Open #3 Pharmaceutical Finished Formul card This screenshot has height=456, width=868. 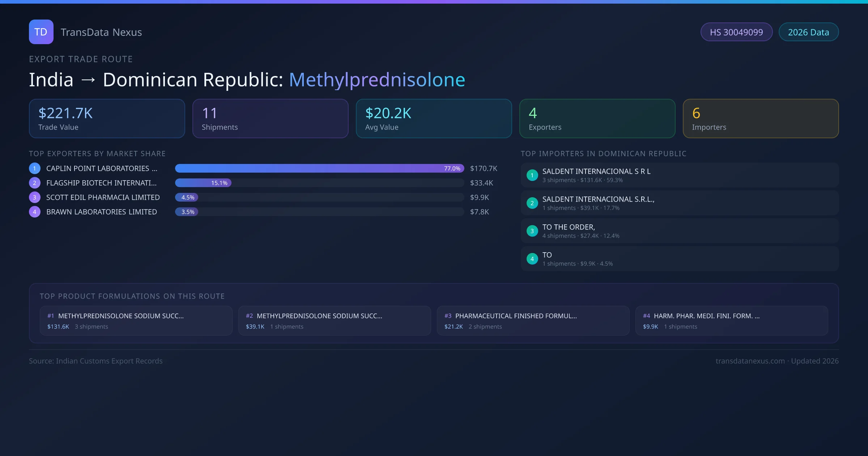pyautogui.click(x=533, y=321)
